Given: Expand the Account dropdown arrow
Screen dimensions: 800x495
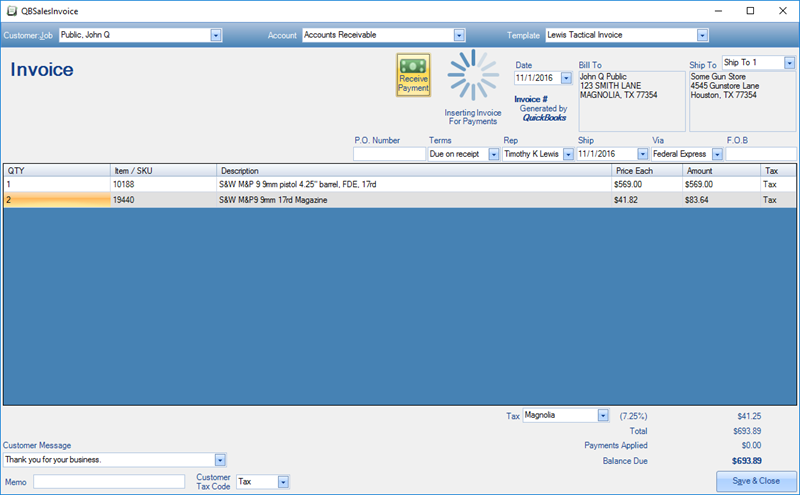Looking at the screenshot, I should point(459,35).
